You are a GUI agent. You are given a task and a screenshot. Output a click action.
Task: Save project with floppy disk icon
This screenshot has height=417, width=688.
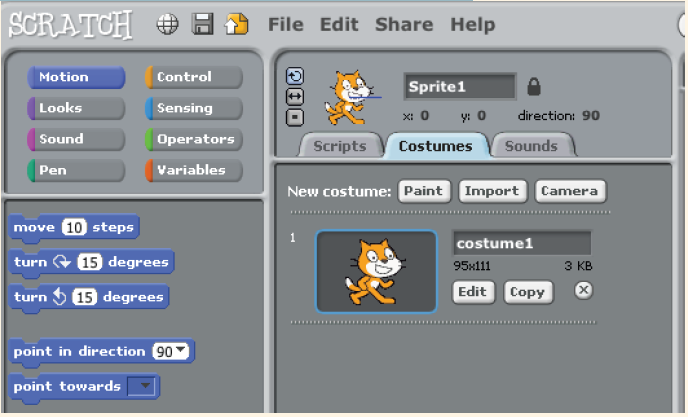point(202,24)
